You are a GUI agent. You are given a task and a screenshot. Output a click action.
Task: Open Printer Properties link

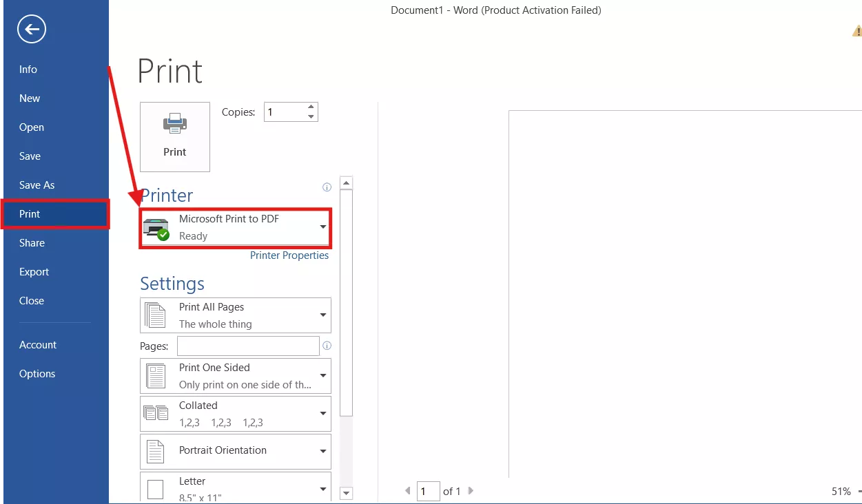289,255
